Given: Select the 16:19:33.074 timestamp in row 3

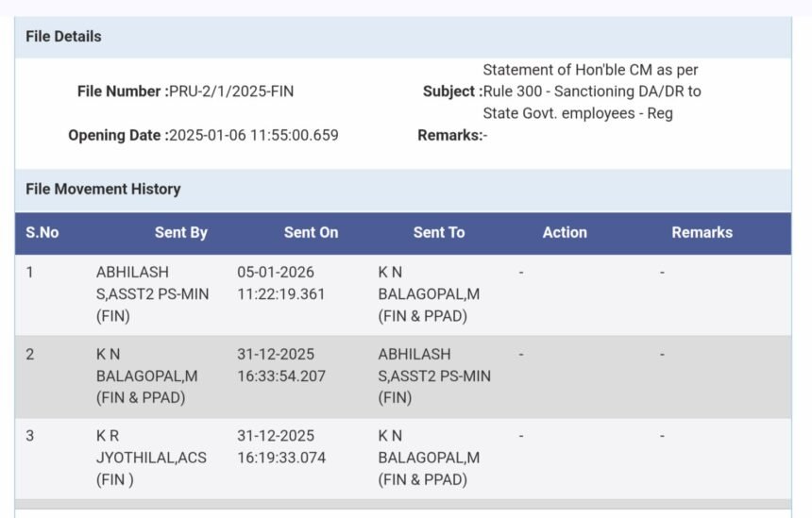Looking at the screenshot, I should click(x=280, y=458).
